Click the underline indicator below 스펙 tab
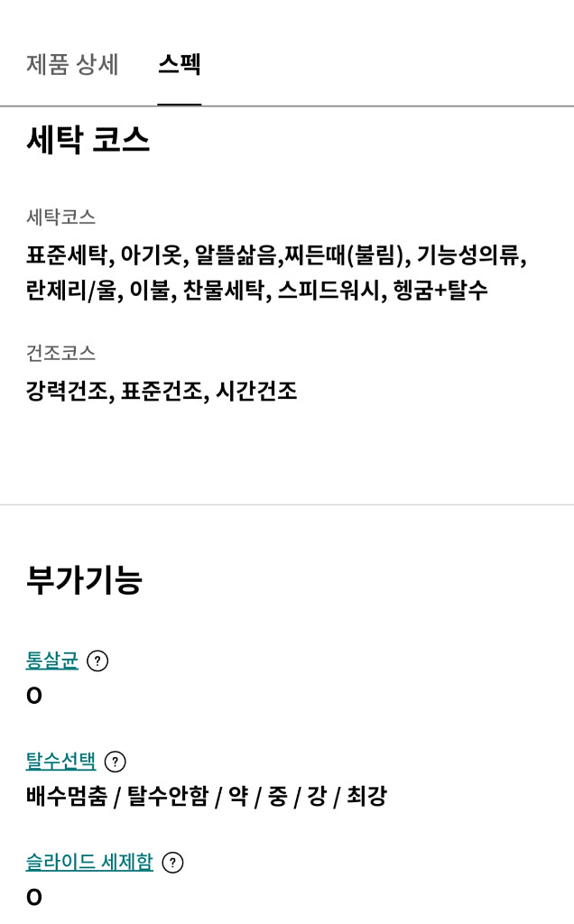Screen dimensions: 574x924 pos(179,104)
